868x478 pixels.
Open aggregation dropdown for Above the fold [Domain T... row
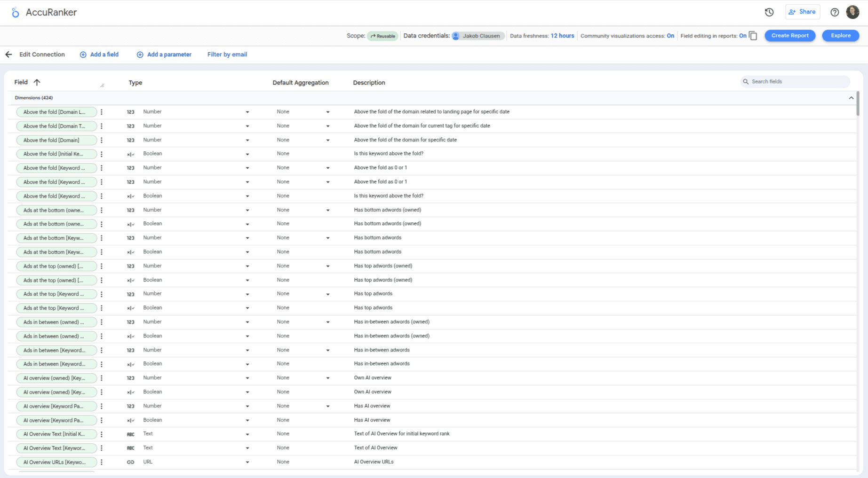click(x=328, y=126)
